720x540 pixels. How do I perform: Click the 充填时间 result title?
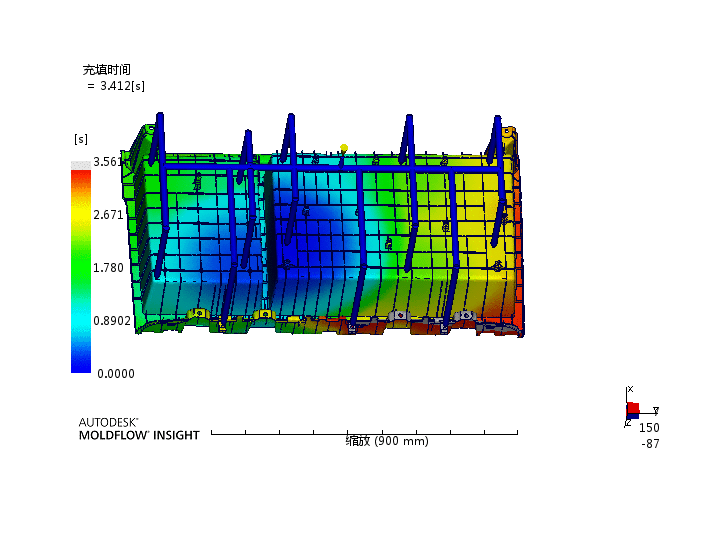[x=106, y=70]
